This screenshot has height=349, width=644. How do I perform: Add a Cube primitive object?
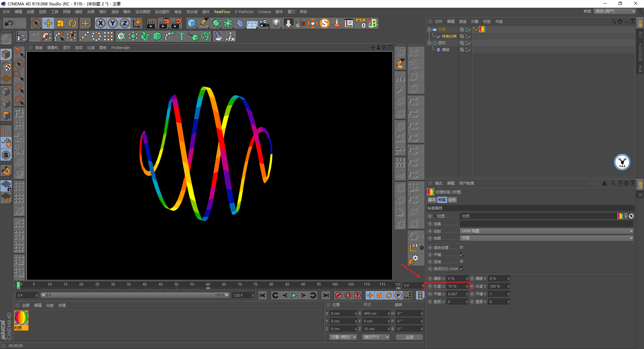click(192, 23)
